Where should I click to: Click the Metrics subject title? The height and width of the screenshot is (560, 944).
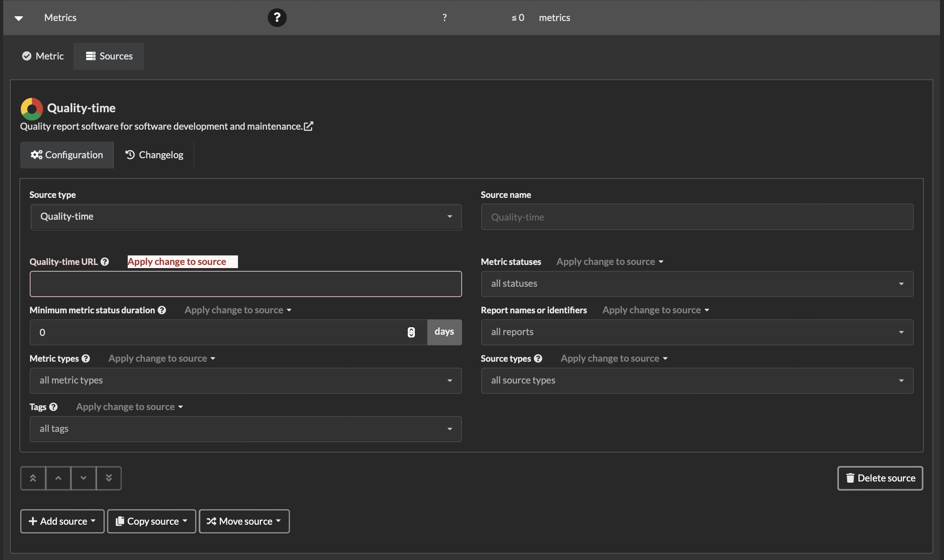click(x=60, y=17)
